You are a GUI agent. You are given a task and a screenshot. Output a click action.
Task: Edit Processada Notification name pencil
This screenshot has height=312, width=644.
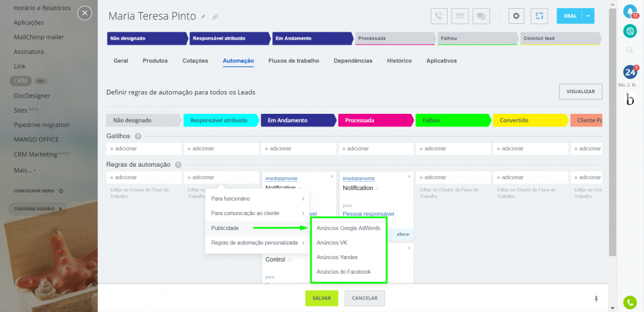tap(378, 189)
